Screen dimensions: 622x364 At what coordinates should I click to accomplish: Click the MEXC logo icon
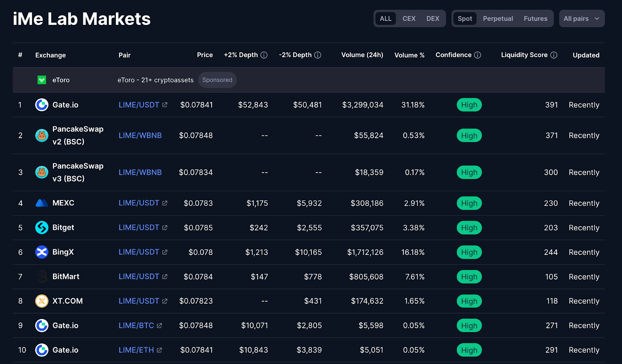tap(42, 203)
